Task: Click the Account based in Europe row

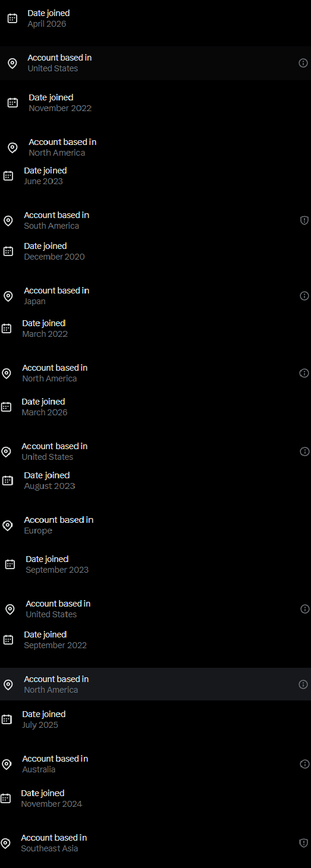Action: pos(155,525)
